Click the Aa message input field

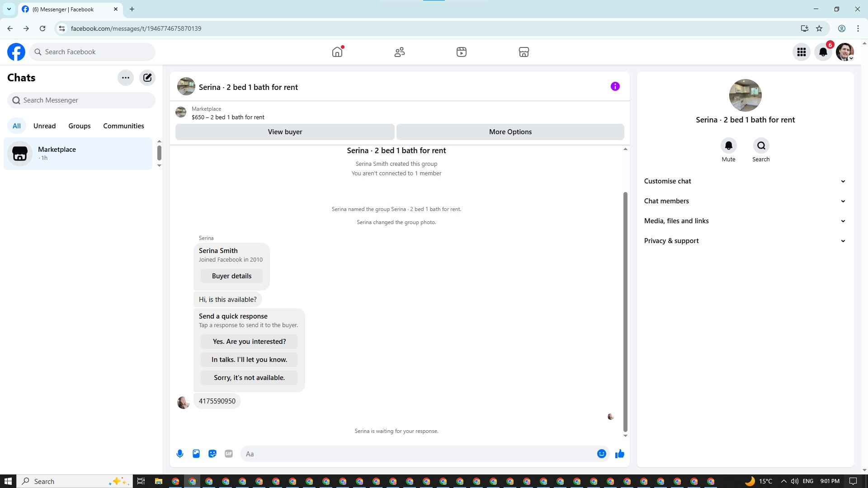(418, 454)
